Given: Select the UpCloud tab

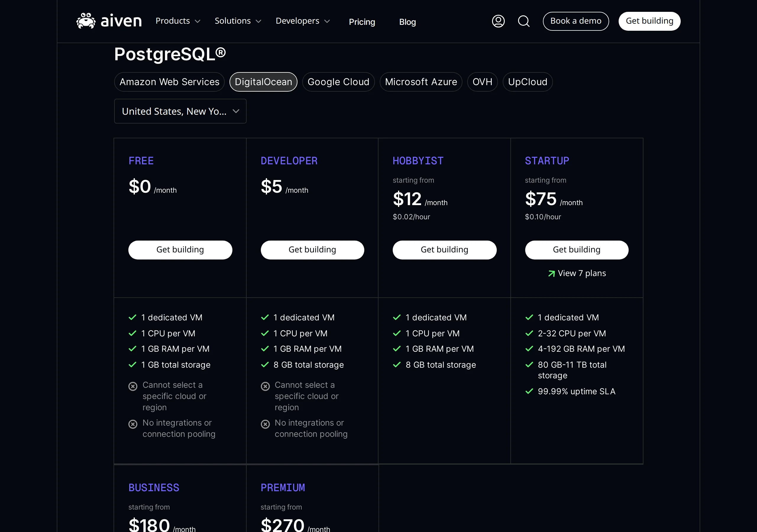Looking at the screenshot, I should click(x=528, y=82).
